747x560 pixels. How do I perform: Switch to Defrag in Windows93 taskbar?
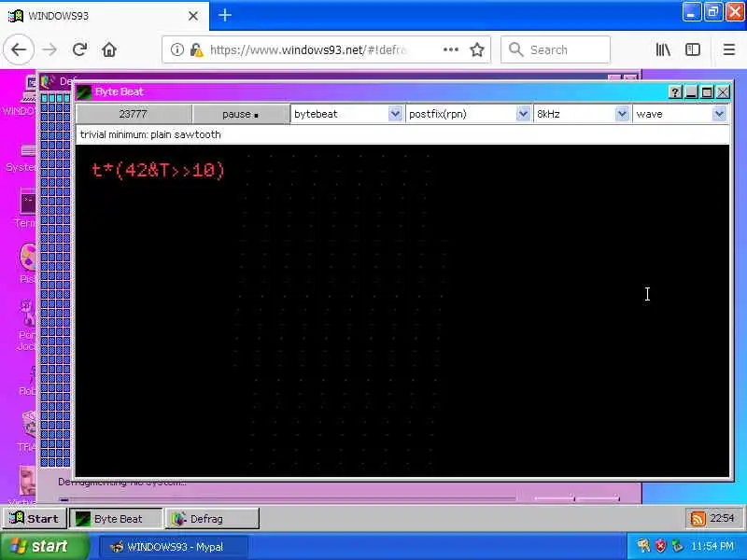213,519
